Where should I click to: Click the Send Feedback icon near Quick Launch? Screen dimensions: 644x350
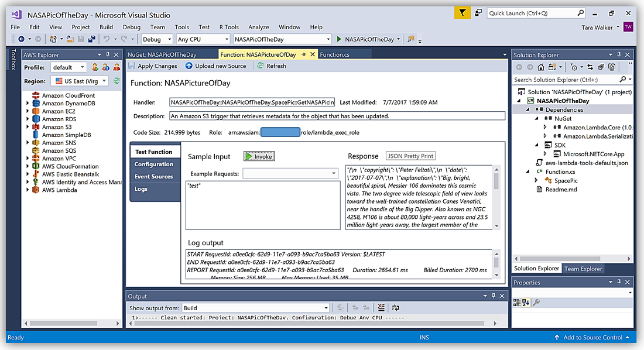coord(478,13)
